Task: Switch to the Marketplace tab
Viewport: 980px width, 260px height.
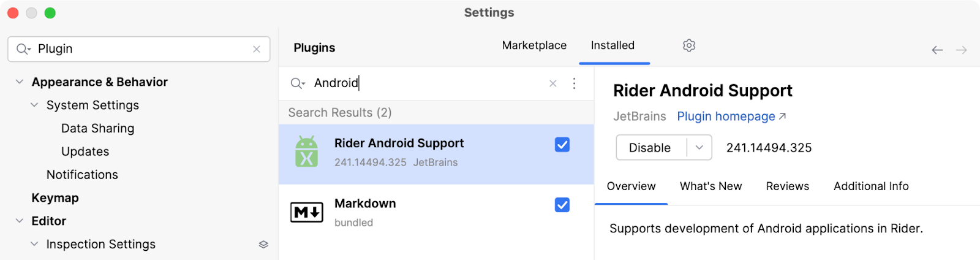Action: tap(534, 45)
